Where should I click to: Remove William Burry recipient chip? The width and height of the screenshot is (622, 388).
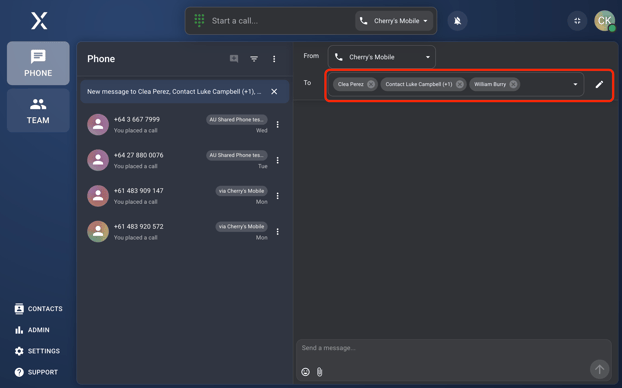(513, 84)
